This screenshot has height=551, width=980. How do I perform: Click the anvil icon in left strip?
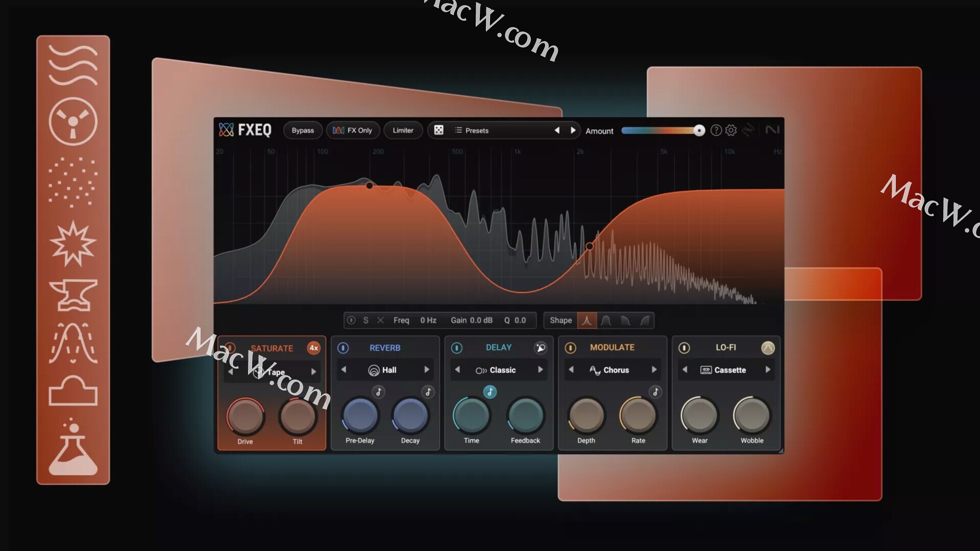click(x=73, y=295)
